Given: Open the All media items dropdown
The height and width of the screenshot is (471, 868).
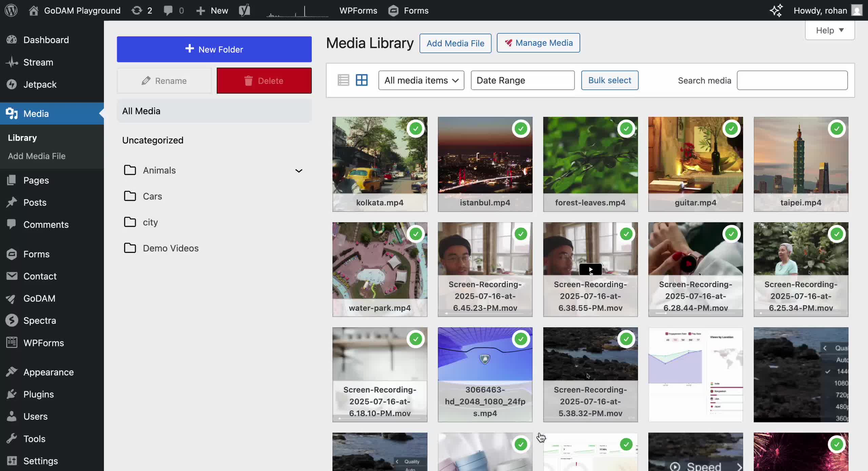Looking at the screenshot, I should click(x=421, y=80).
